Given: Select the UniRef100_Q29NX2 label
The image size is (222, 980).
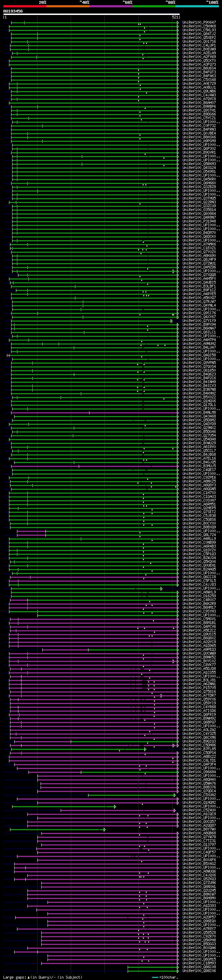Looking at the screenshot, I should pyautogui.click(x=199, y=428).
